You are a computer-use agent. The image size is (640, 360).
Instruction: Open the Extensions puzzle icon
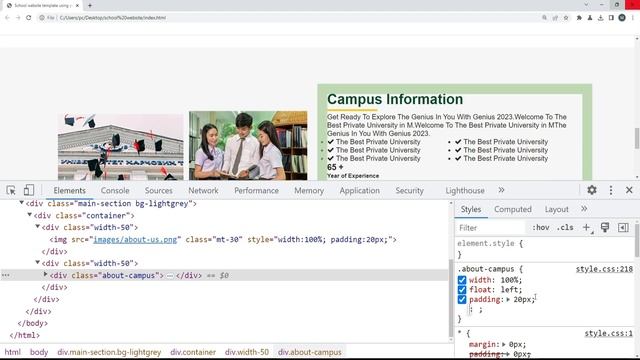(579, 18)
